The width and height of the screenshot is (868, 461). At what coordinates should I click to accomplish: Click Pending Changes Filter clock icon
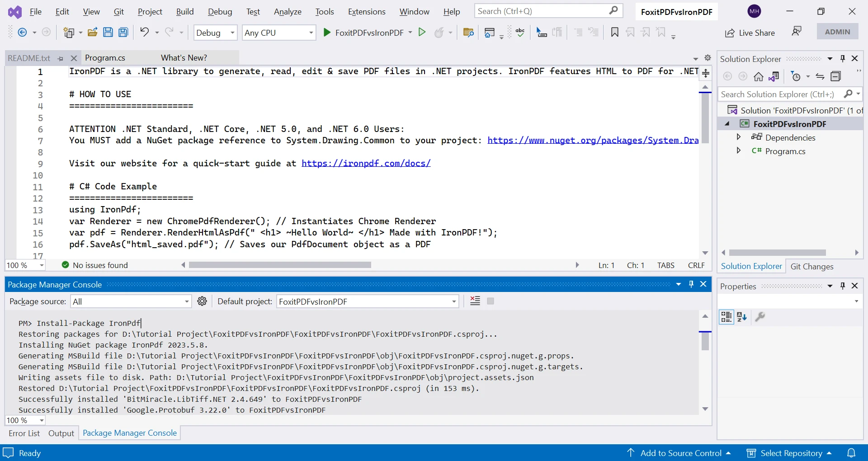click(796, 76)
